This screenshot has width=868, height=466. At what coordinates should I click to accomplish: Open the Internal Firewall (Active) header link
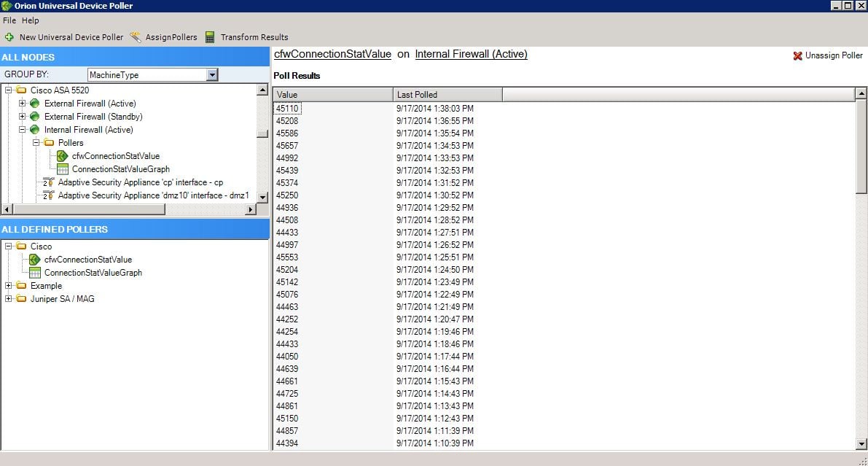pos(471,54)
